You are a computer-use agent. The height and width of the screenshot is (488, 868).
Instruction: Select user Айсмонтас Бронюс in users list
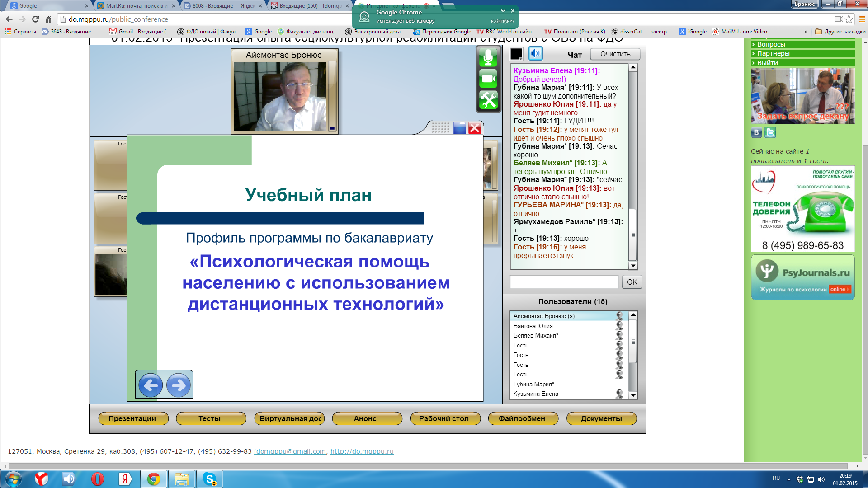pos(569,316)
